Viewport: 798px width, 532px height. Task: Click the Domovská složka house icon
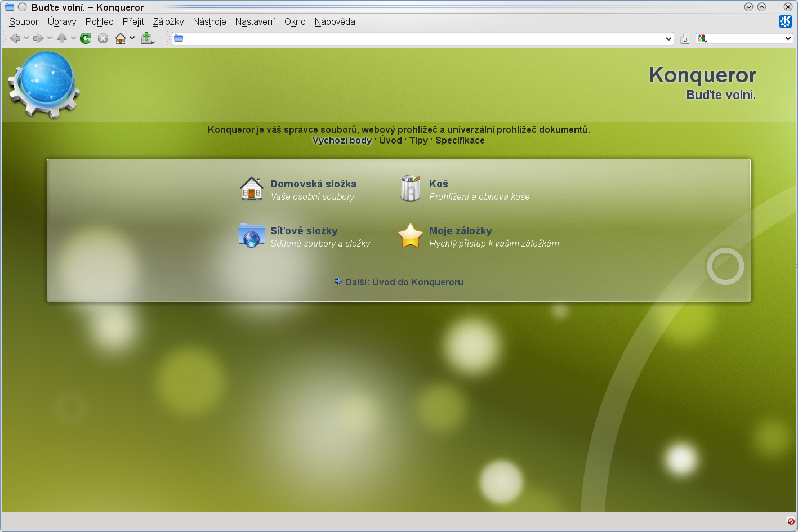(252, 189)
